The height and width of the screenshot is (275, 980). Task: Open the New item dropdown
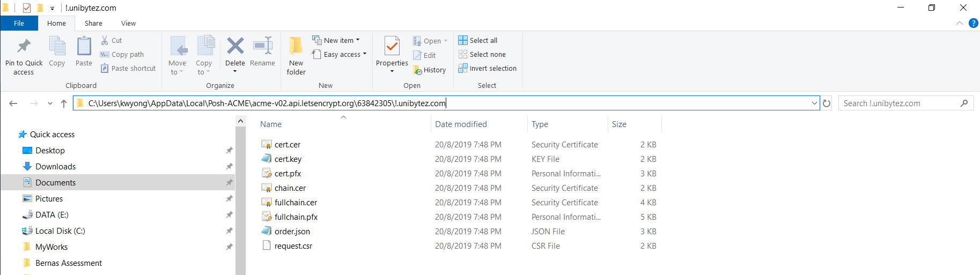pos(336,40)
